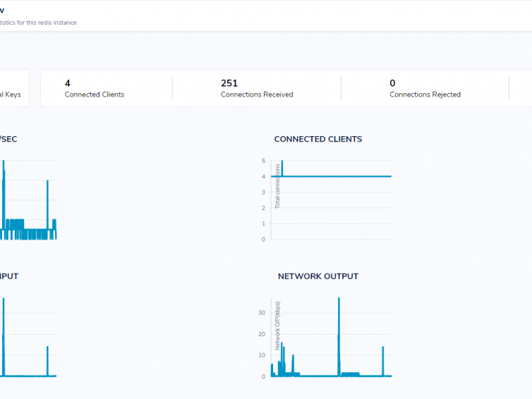This screenshot has height=399, width=532.
Task: Select the Connections Received stat showing 251
Action: coord(256,88)
